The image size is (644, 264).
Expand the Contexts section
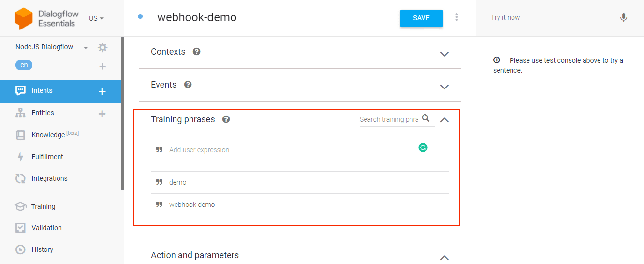pos(444,54)
